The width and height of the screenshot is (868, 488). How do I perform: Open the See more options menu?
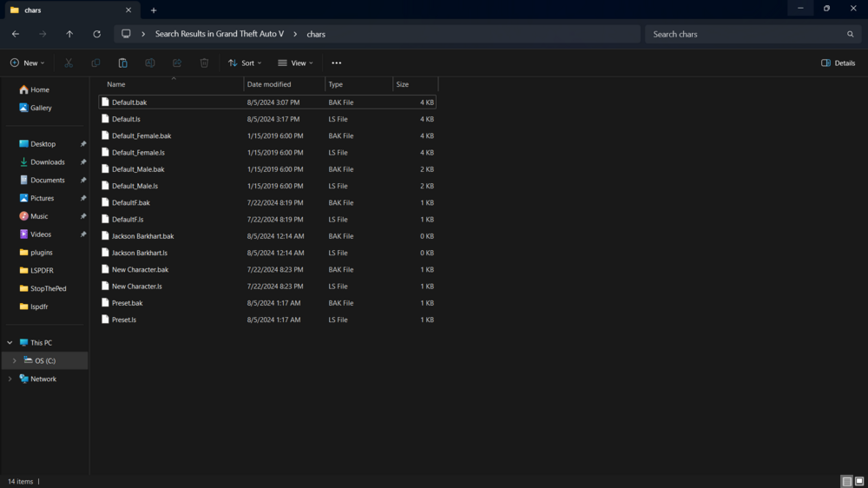pyautogui.click(x=337, y=63)
